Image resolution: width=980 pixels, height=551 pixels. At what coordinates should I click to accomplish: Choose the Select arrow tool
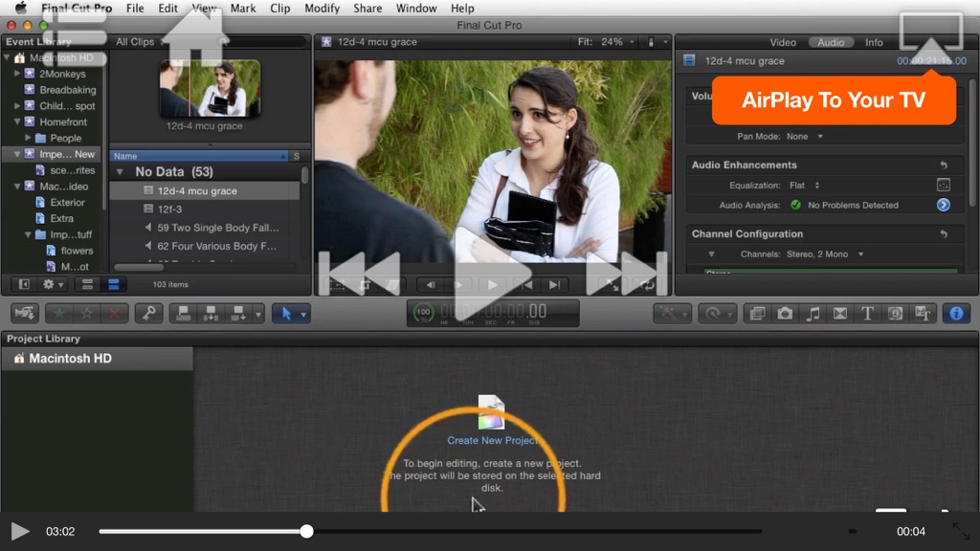[286, 313]
